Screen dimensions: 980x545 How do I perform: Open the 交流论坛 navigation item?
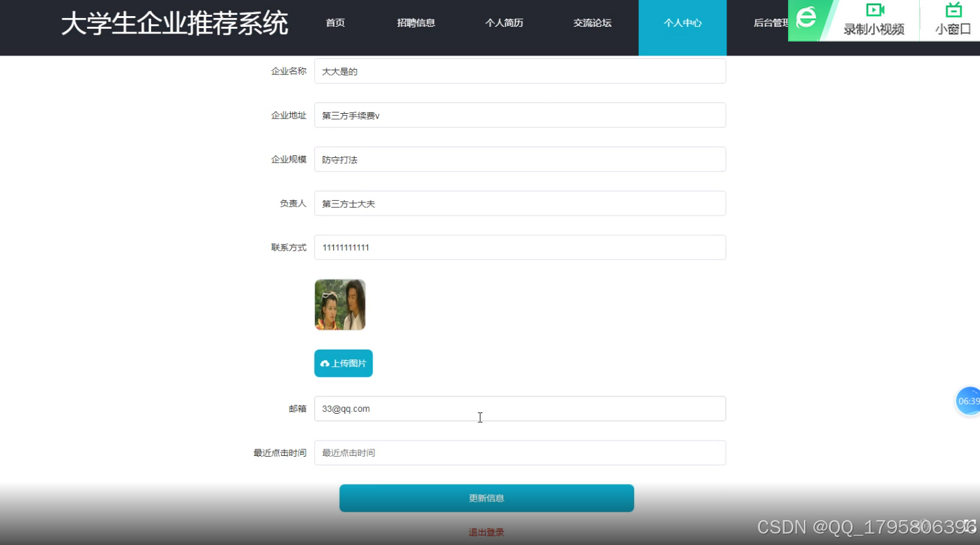click(592, 22)
